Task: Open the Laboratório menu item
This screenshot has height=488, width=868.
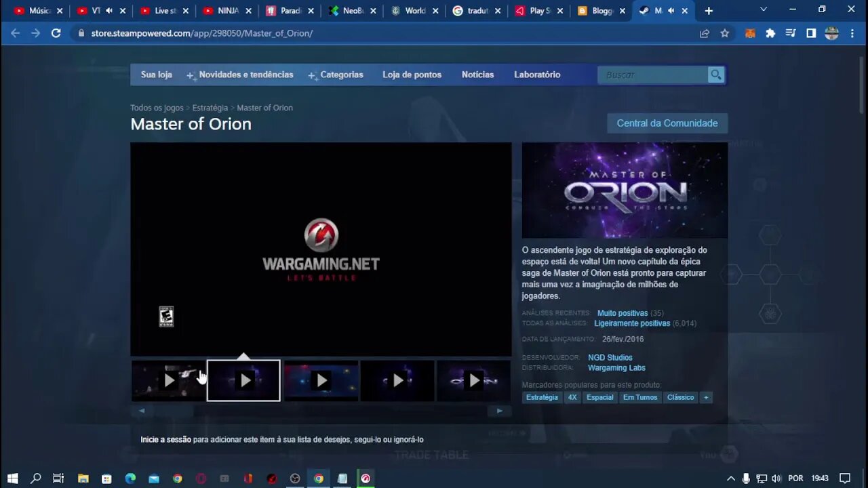Action: coord(537,75)
